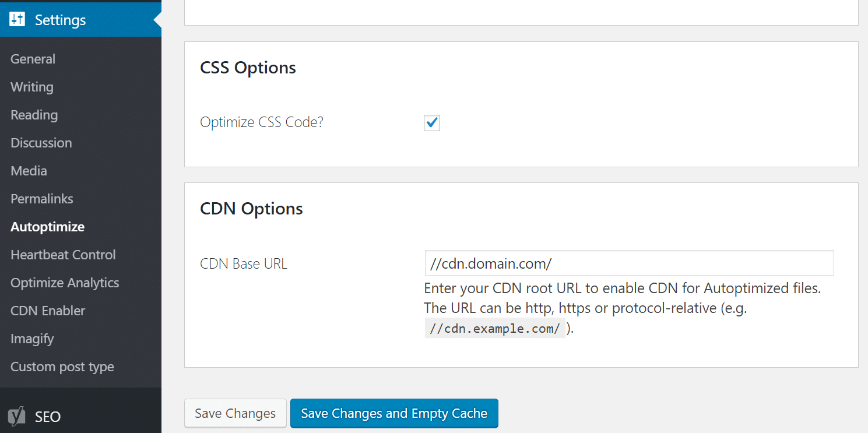Screen dimensions: 868x433
Task: Click the Settings gear icon
Action: click(x=17, y=19)
